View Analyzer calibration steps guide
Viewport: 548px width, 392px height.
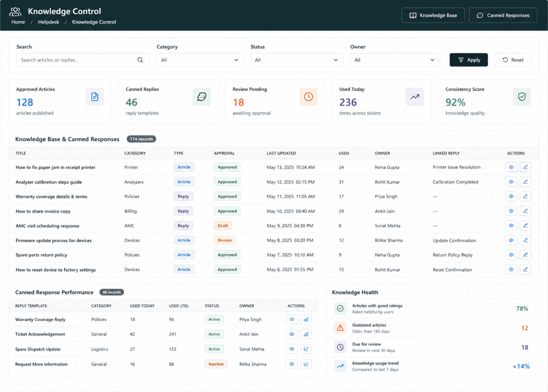tap(511, 182)
